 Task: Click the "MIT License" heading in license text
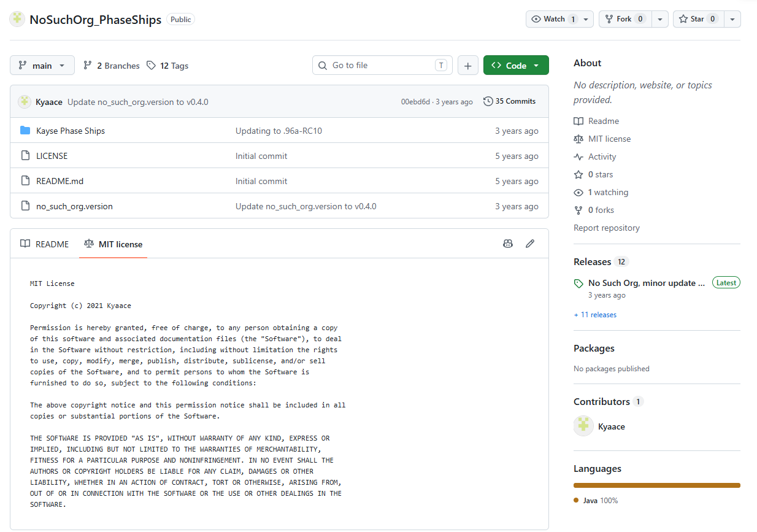click(52, 283)
